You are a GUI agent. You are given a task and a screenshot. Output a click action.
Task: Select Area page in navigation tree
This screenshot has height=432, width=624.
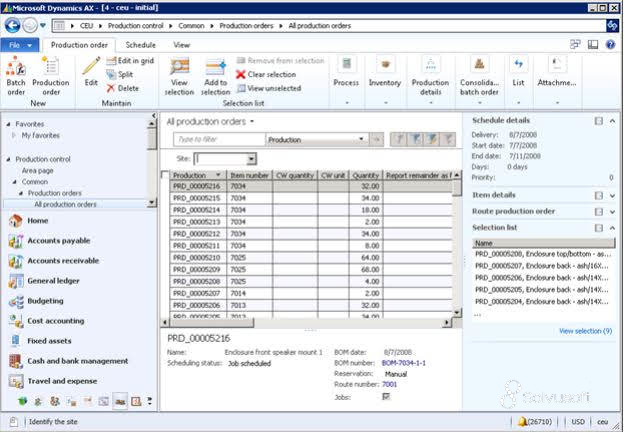coord(37,171)
